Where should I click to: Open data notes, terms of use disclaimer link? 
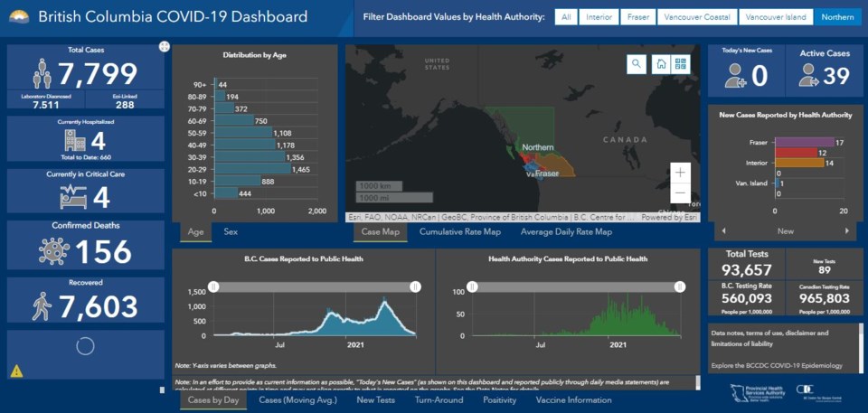click(769, 339)
